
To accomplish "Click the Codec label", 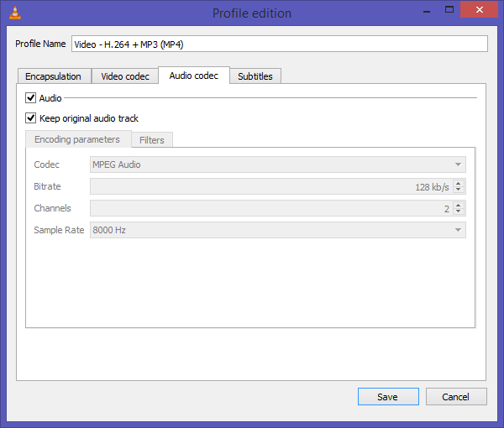I will click(46, 164).
